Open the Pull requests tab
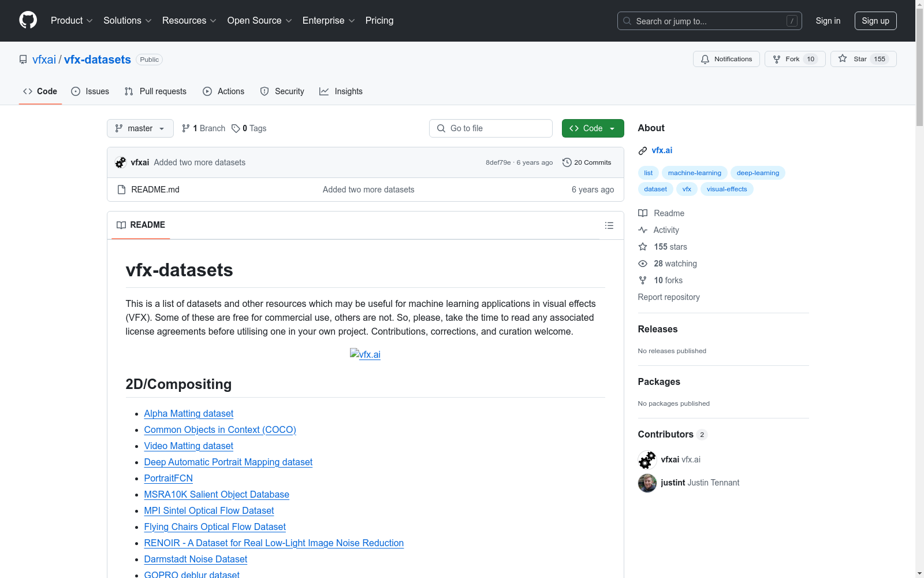The width and height of the screenshot is (924, 578). pyautogui.click(x=155, y=91)
